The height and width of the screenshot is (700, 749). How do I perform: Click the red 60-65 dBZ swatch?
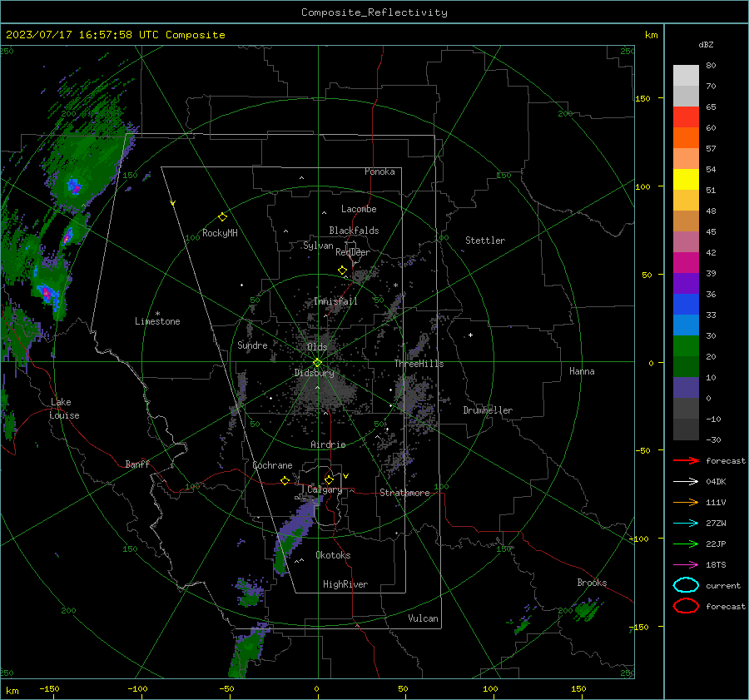point(686,117)
